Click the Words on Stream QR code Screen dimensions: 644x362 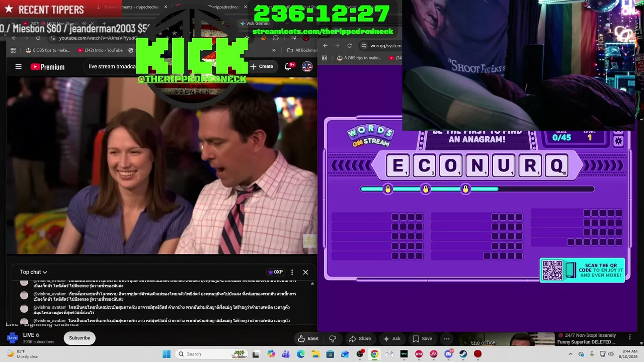(552, 270)
